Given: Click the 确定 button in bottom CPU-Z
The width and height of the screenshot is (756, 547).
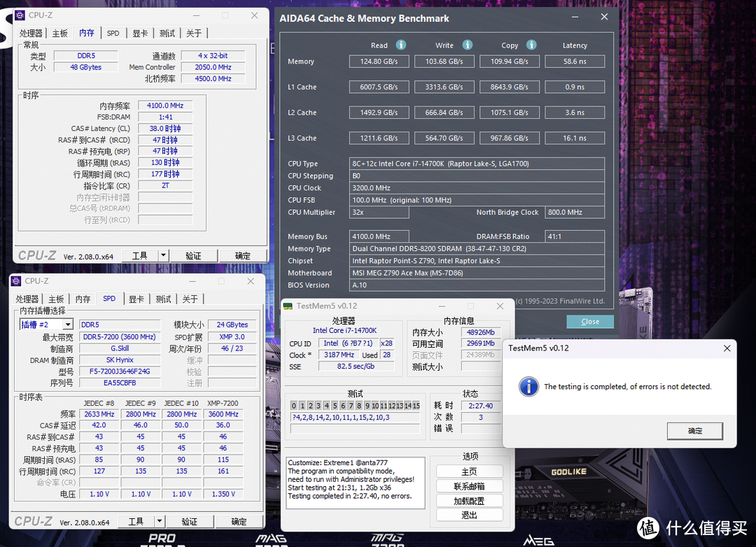Looking at the screenshot, I should point(239,521).
